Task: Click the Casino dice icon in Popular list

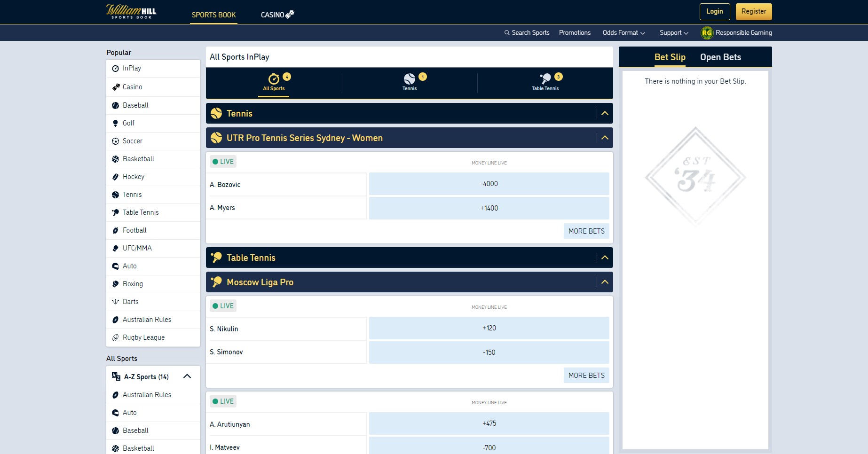Action: tap(116, 87)
